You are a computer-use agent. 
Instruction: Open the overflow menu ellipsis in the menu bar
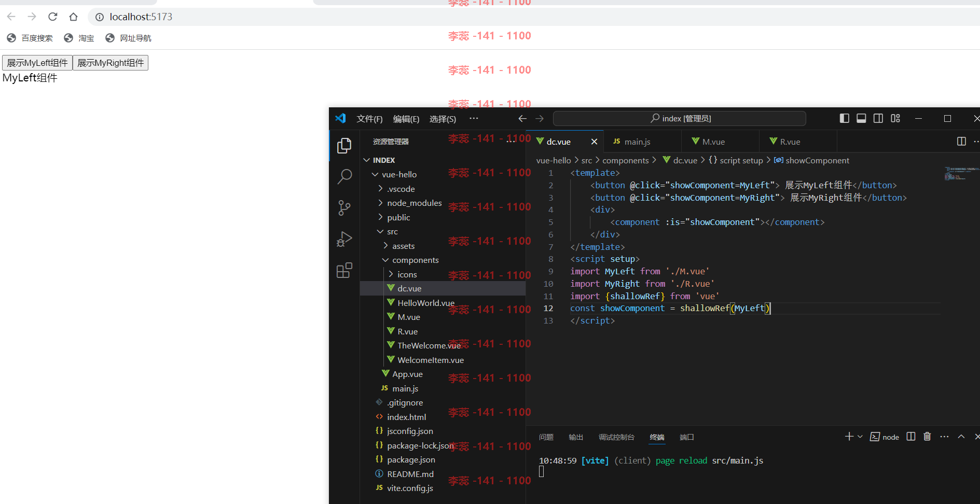474,118
